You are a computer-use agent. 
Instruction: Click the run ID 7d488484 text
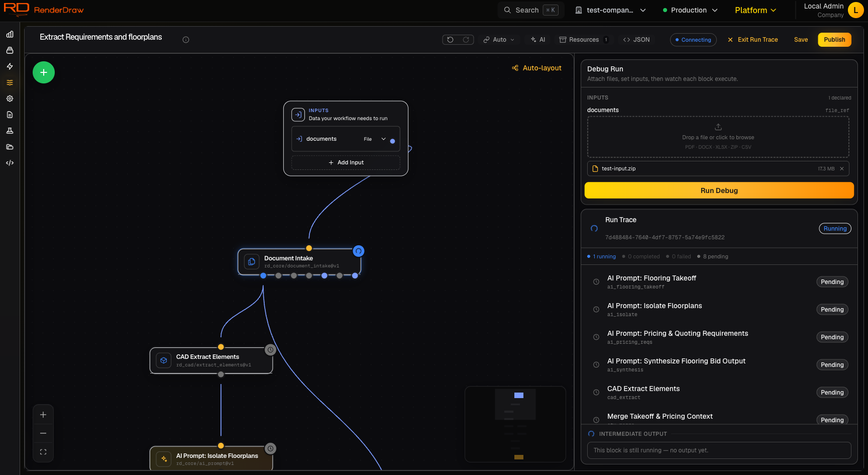[x=665, y=237]
